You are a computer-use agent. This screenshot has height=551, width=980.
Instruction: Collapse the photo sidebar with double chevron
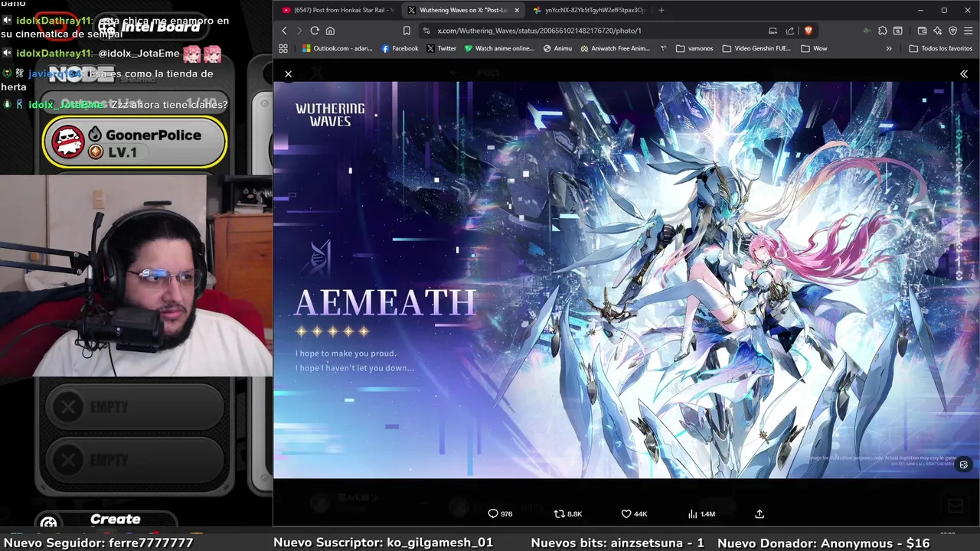click(x=964, y=74)
